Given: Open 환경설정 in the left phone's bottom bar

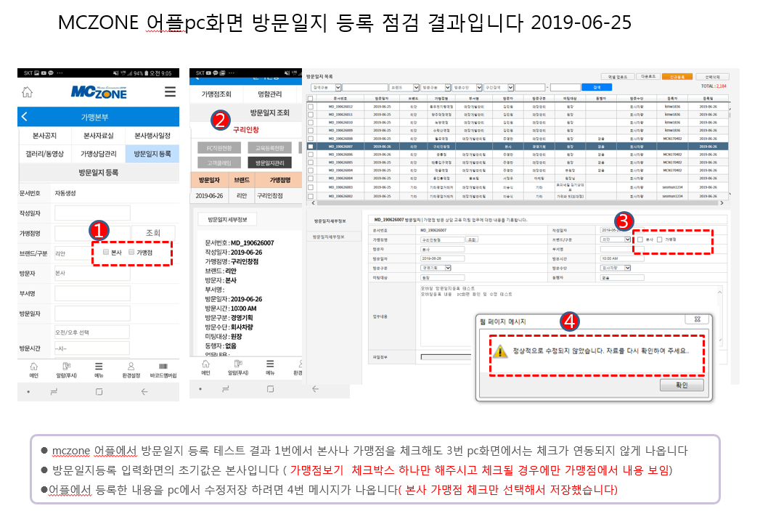Looking at the screenshot, I should (131, 370).
